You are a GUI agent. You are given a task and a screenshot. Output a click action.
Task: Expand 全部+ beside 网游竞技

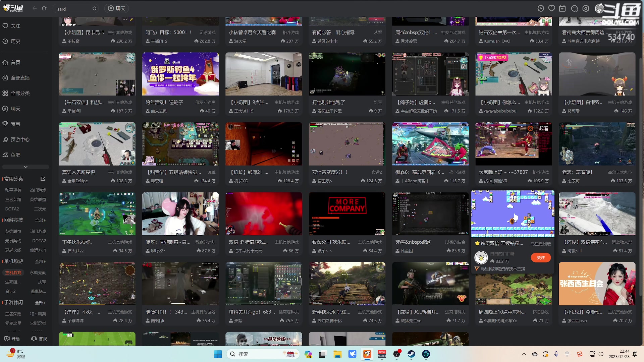[x=40, y=220]
